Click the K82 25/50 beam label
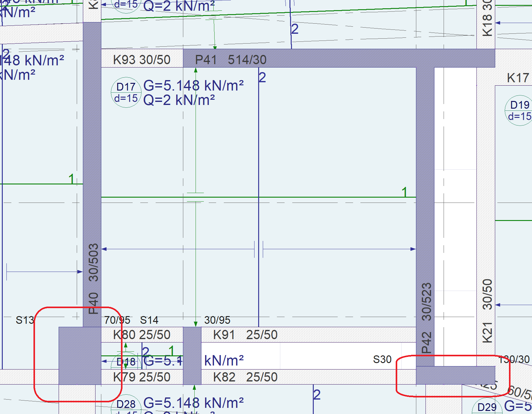This screenshot has width=532, height=414. pyautogui.click(x=245, y=377)
